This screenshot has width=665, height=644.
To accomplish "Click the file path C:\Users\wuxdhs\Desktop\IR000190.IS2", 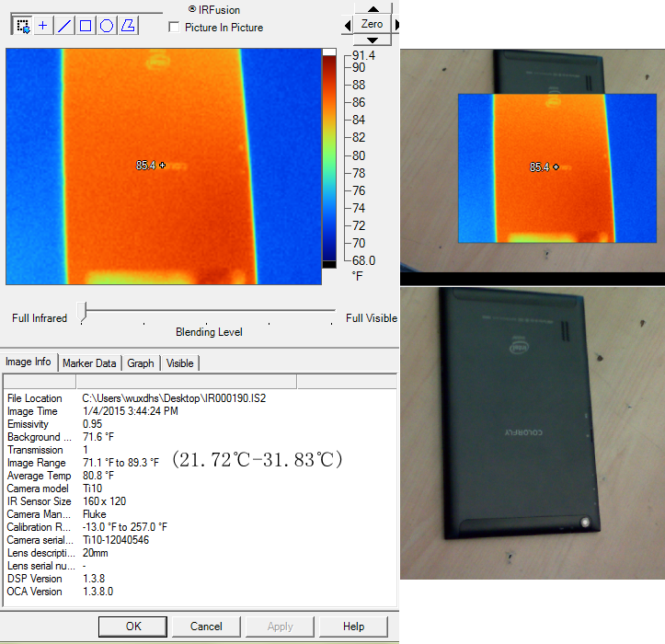I will click(x=174, y=398).
